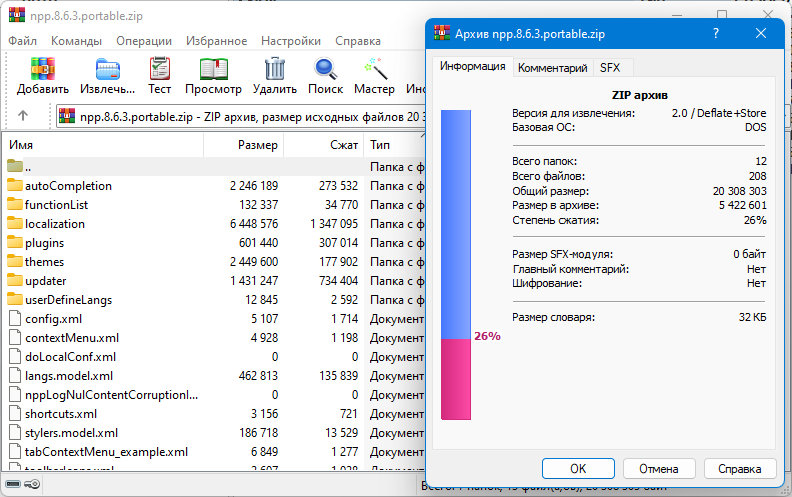Sort by the Сжат column header
The image size is (792, 497).
(323, 145)
